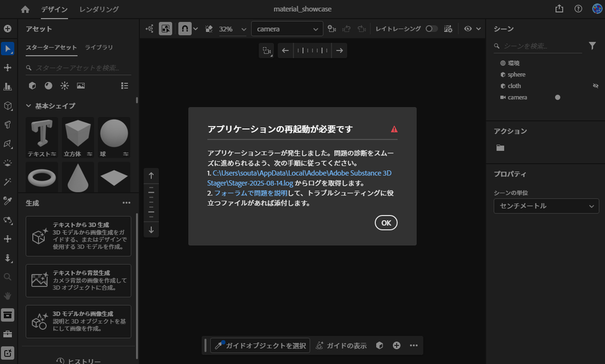This screenshot has width=605, height=364.
Task: Select the Zoom magnifier tool
Action: [7, 277]
